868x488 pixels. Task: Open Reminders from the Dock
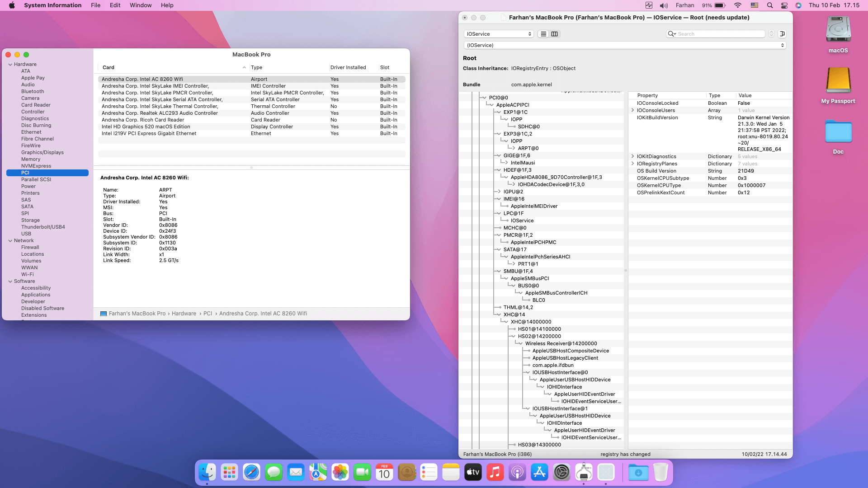point(429,473)
